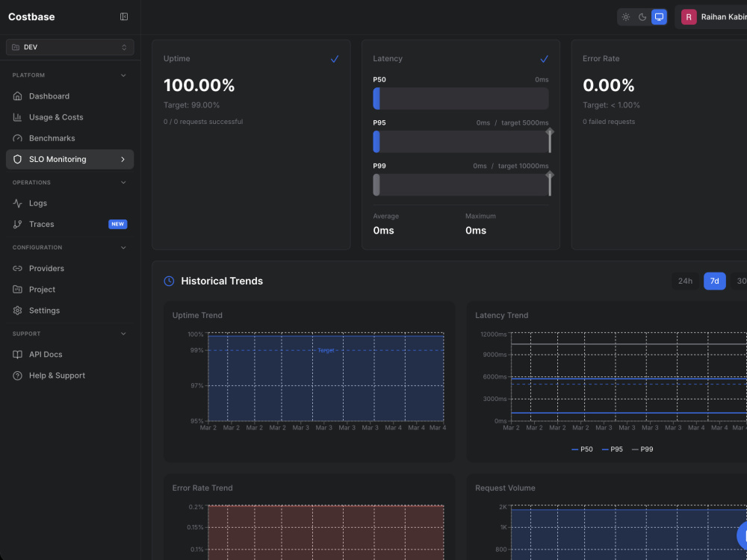Click the Project folder icon

[18, 290]
